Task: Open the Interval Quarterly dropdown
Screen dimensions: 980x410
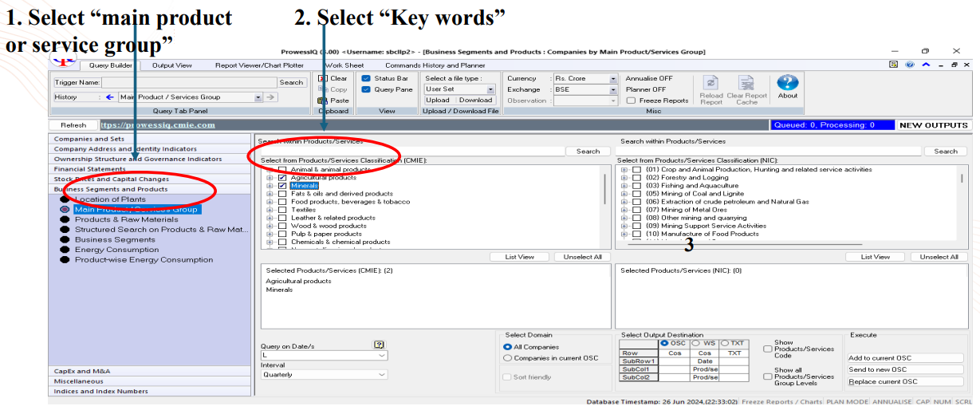Action: 382,375
